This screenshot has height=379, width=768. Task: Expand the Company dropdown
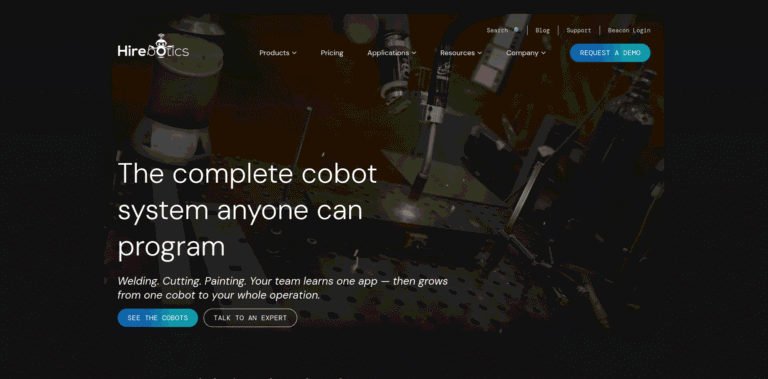click(x=526, y=53)
